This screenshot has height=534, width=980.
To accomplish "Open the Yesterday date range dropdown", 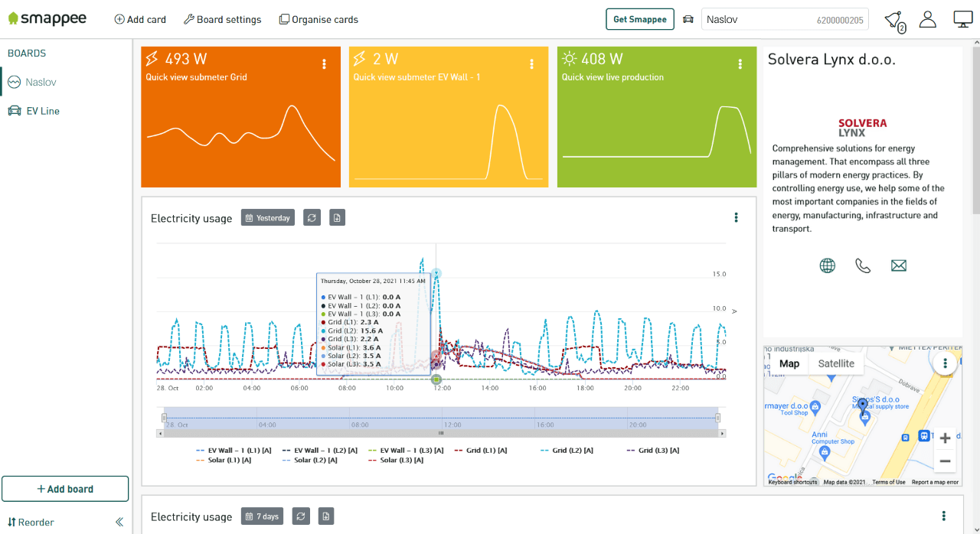I will tap(267, 218).
